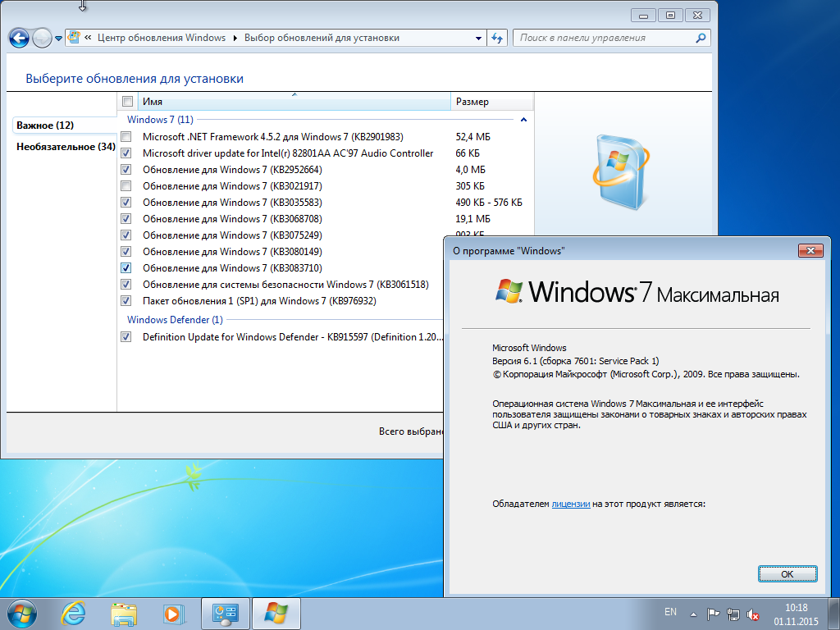Click the 19,1 МБ size value
The image size is (840, 630).
click(x=473, y=219)
